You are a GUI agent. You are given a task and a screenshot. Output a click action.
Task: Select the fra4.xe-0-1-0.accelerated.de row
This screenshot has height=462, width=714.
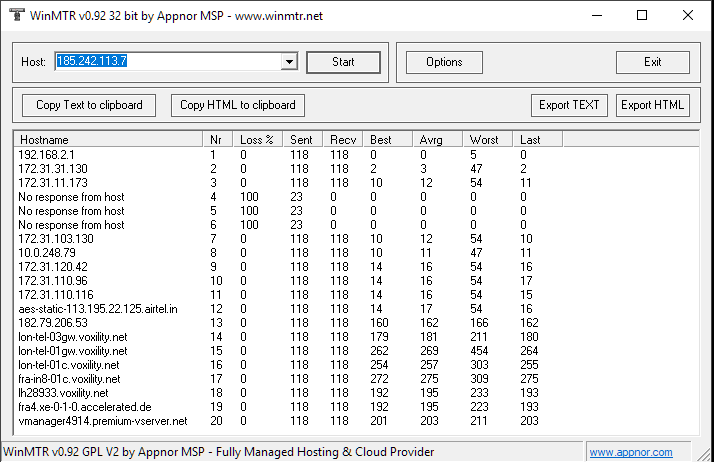pos(289,407)
